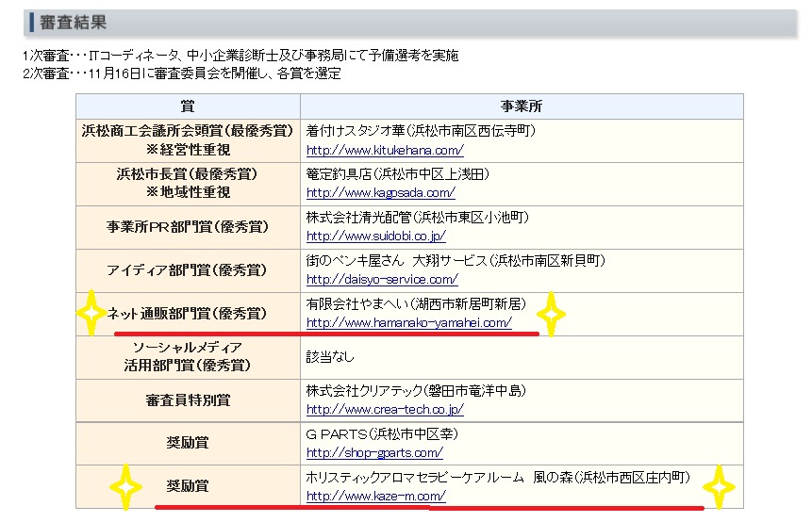The height and width of the screenshot is (522, 812).
Task: Click the 審査結果 section heading
Action: tap(73, 23)
